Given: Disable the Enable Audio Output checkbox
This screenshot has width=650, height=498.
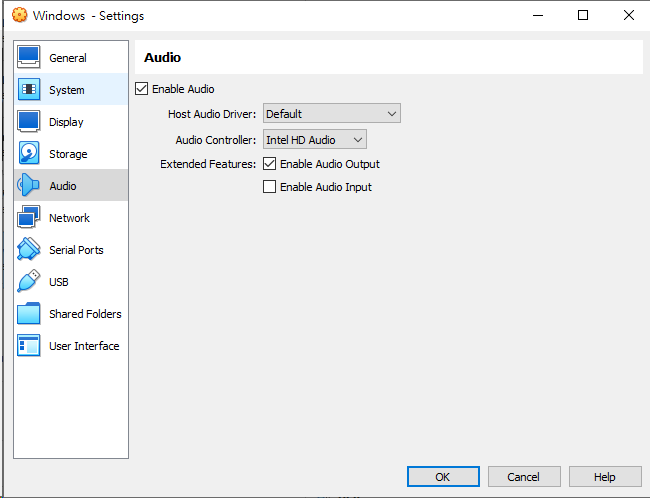Looking at the screenshot, I should pos(269,164).
